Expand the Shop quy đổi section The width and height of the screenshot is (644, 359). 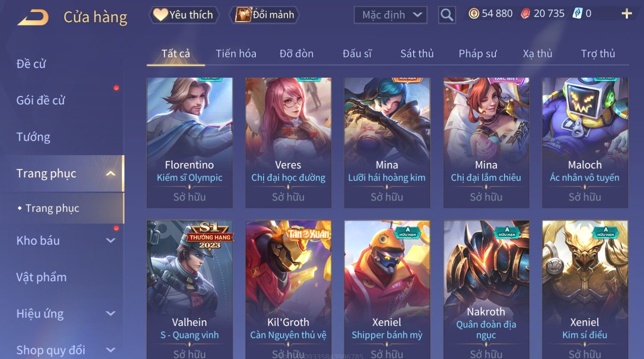coord(110,350)
